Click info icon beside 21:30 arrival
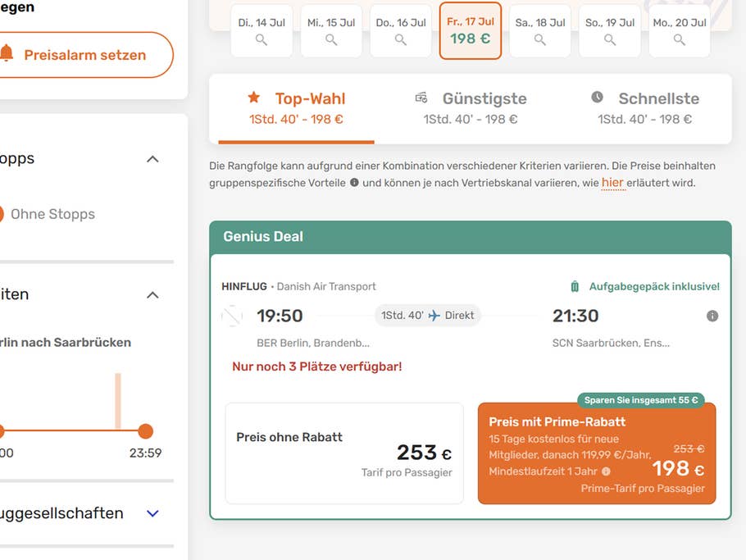The height and width of the screenshot is (560, 746). (712, 316)
